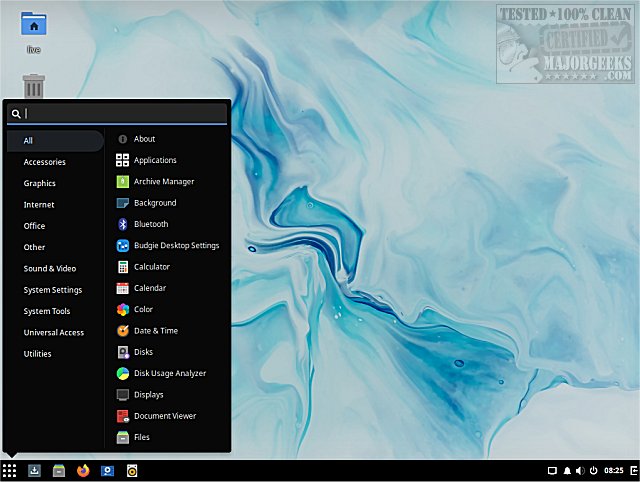The image size is (640, 482).
Task: Open the blue software center icon in the panel
Action: pos(107,471)
